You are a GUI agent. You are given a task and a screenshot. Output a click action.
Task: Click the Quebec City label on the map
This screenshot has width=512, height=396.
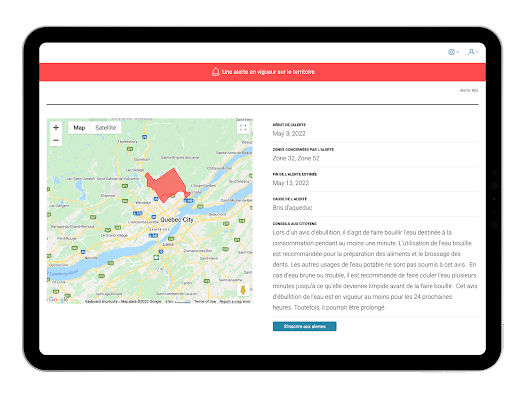tap(177, 220)
